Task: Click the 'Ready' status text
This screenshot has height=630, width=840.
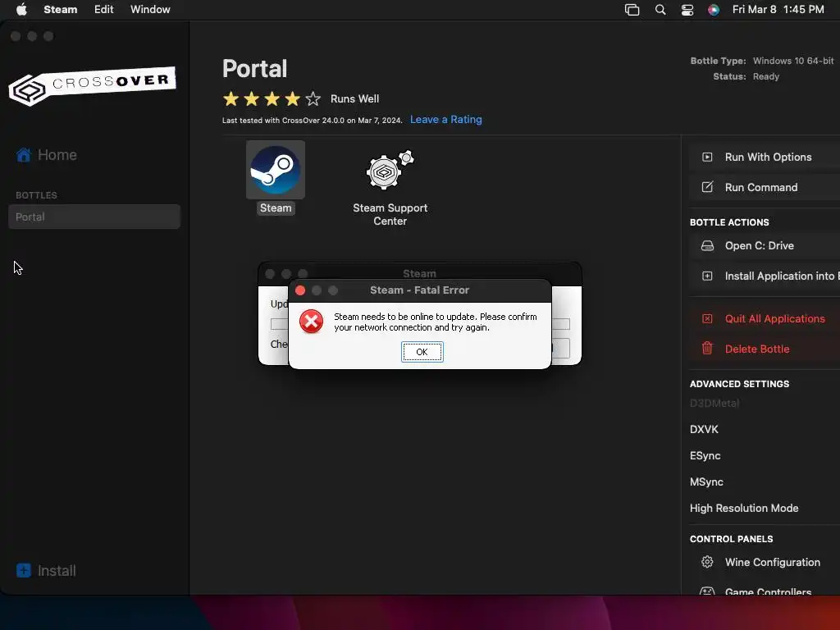Action: [766, 76]
